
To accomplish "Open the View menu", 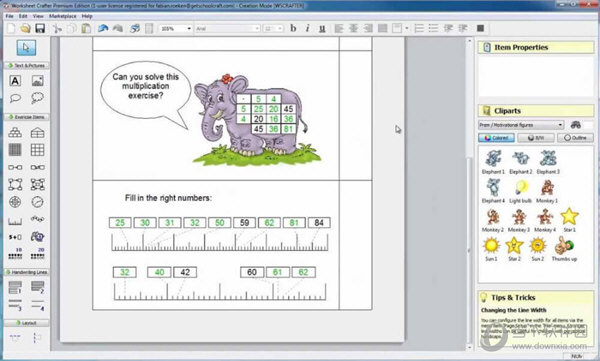I will tap(38, 16).
